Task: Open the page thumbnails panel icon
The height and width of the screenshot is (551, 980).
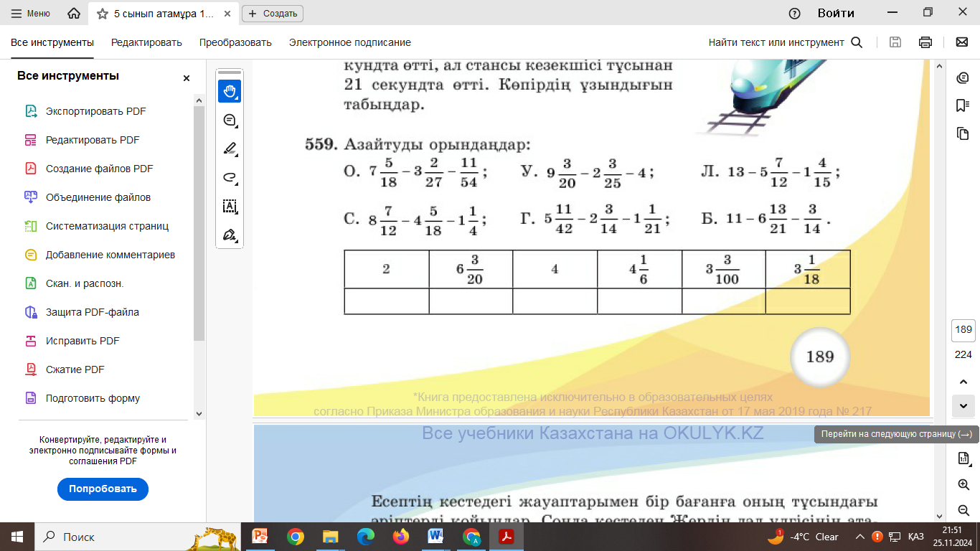Action: (963, 133)
